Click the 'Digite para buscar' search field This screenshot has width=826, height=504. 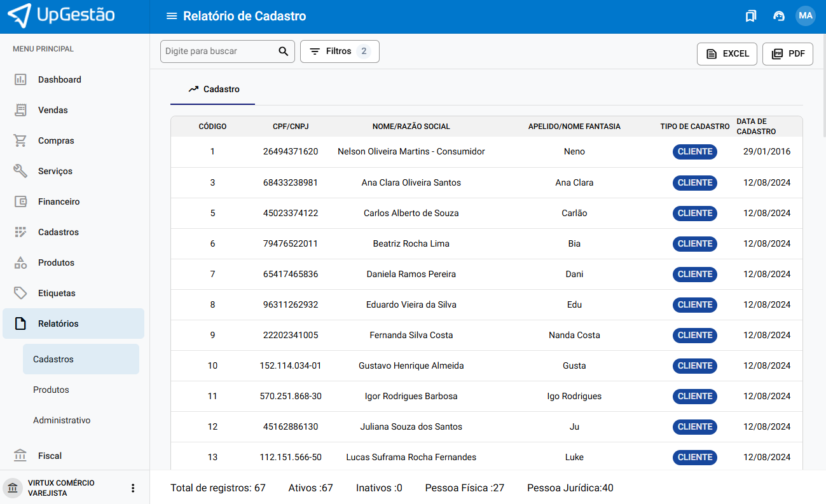[x=218, y=51]
